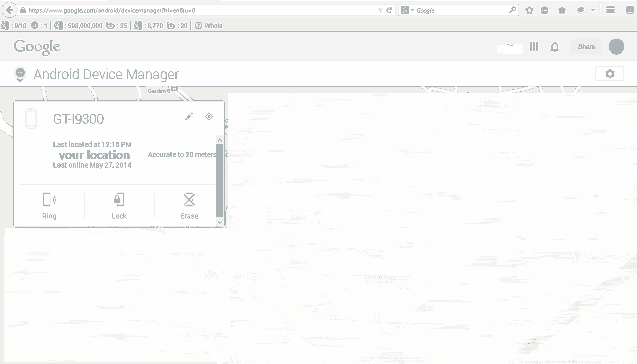Click the first page-rank icon in the SEO toolbar
Viewport: 637px width, 364px height.
tap(4, 26)
